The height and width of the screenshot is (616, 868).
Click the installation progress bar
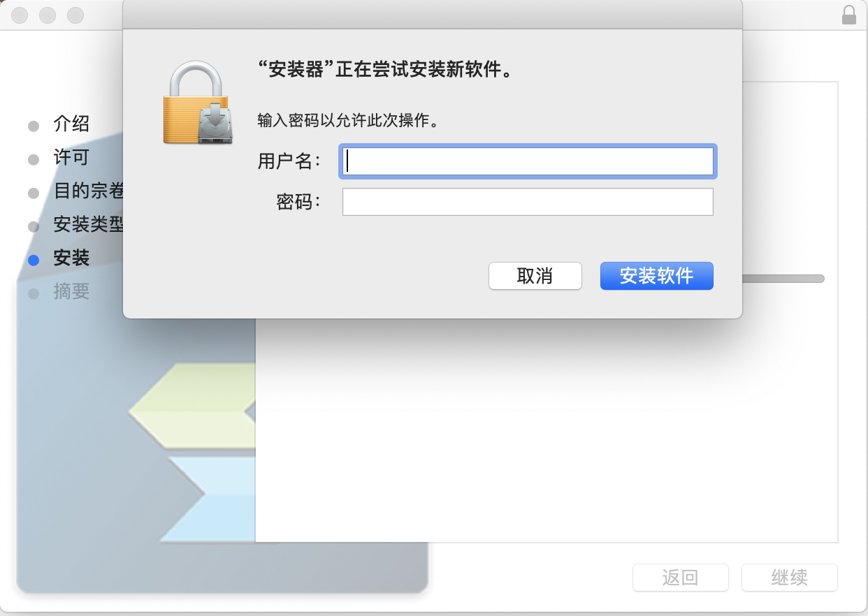(783, 279)
